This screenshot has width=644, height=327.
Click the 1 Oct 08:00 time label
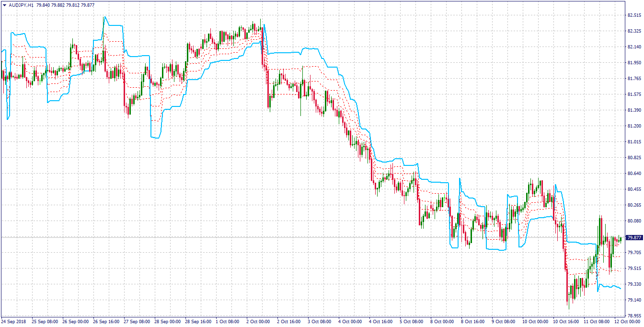[x=228, y=322]
